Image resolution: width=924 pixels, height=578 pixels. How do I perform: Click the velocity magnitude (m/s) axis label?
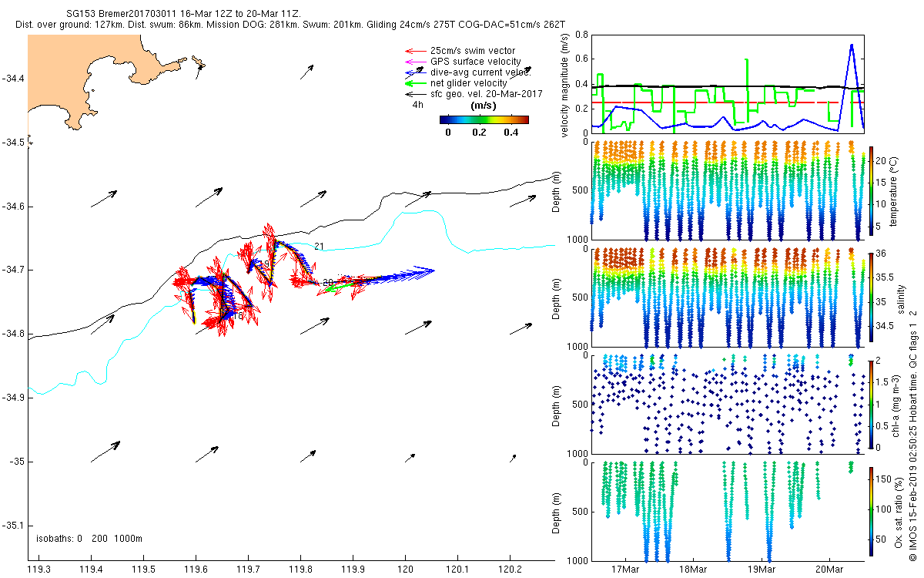(x=565, y=86)
